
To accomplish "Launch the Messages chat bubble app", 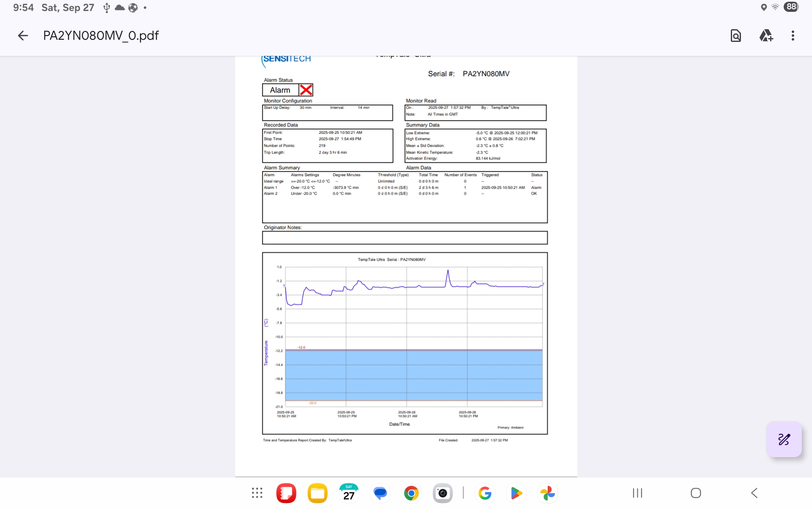I will click(x=380, y=493).
